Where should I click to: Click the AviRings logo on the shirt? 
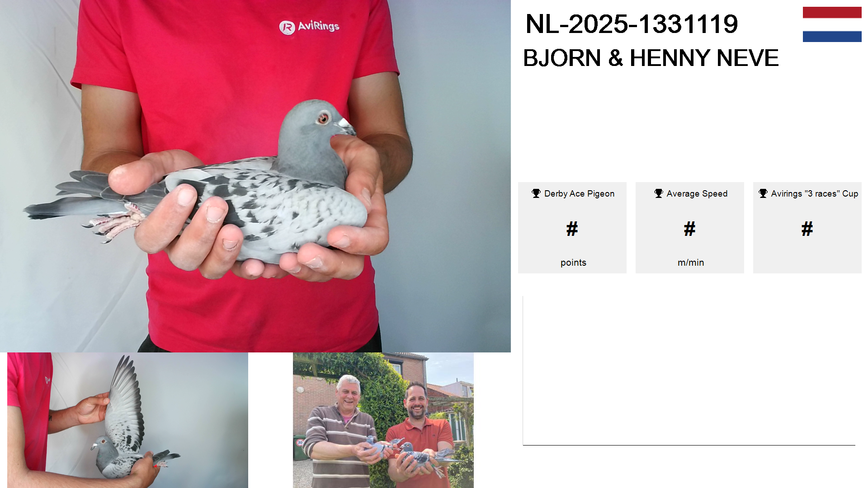[309, 27]
